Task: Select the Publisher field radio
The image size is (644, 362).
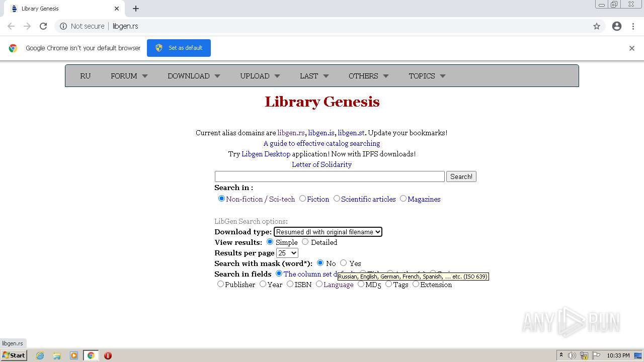Action: (220, 284)
